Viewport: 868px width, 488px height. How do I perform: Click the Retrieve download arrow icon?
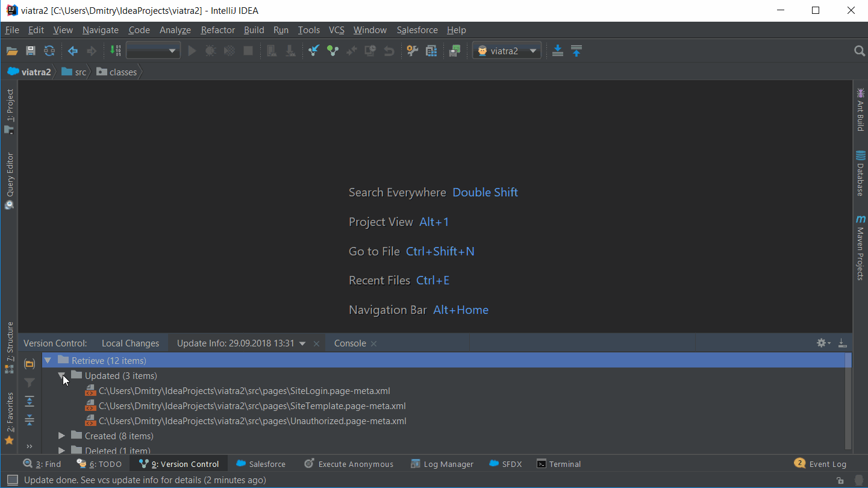click(x=558, y=51)
